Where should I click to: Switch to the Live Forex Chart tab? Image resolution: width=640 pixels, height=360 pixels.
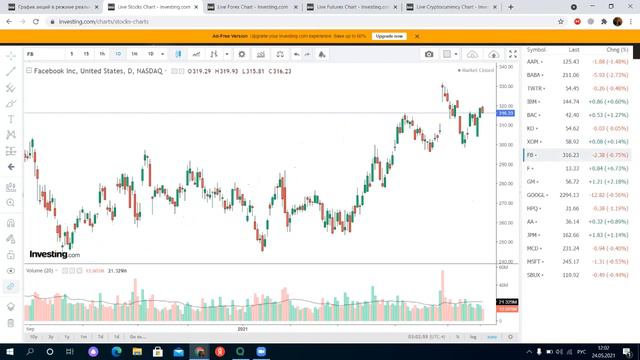[x=253, y=7]
